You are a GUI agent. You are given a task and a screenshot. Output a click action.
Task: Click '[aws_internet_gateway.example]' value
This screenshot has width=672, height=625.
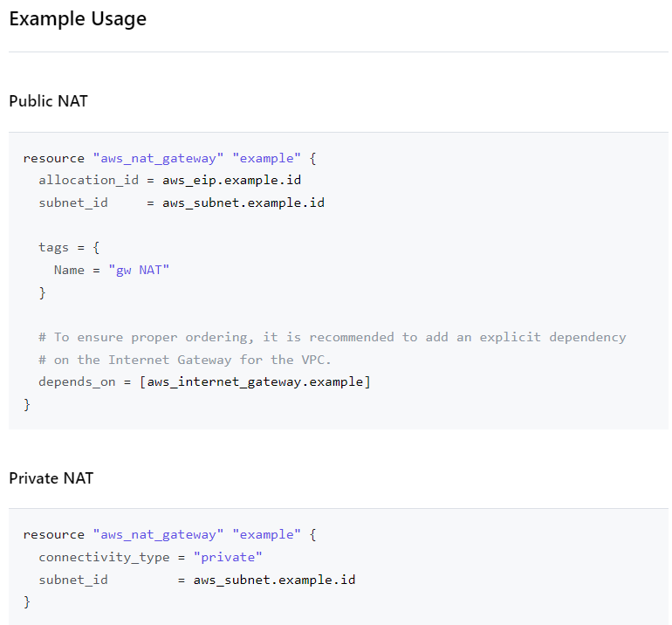pyautogui.click(x=255, y=382)
